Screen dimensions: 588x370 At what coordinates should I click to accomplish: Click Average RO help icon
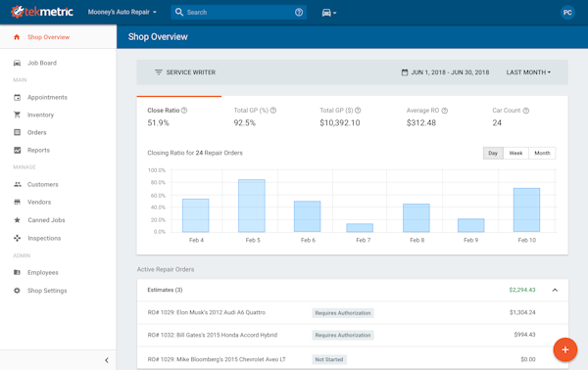445,111
